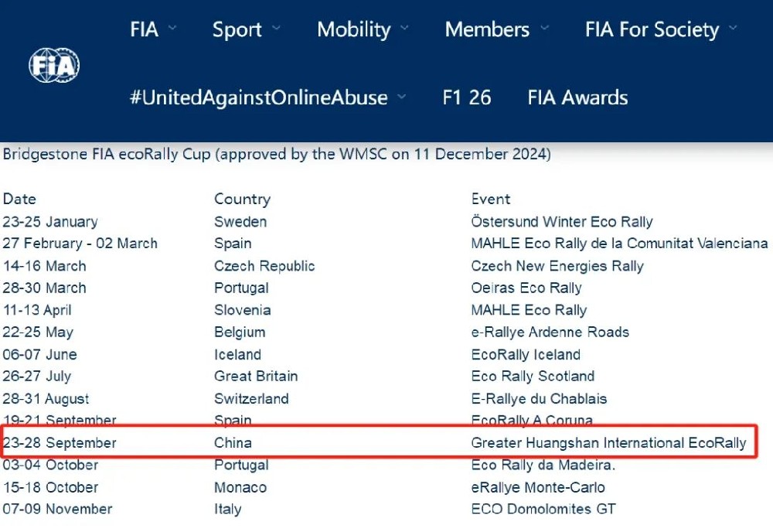Open the Members menu
Viewport: 773px width, 532px height.
coord(487,30)
